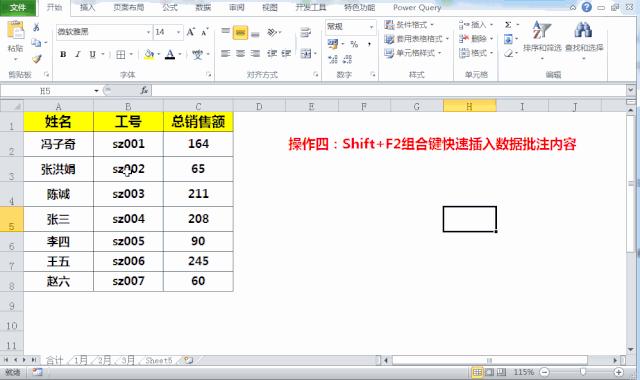Click the accounting number format icon

[x=333, y=43]
